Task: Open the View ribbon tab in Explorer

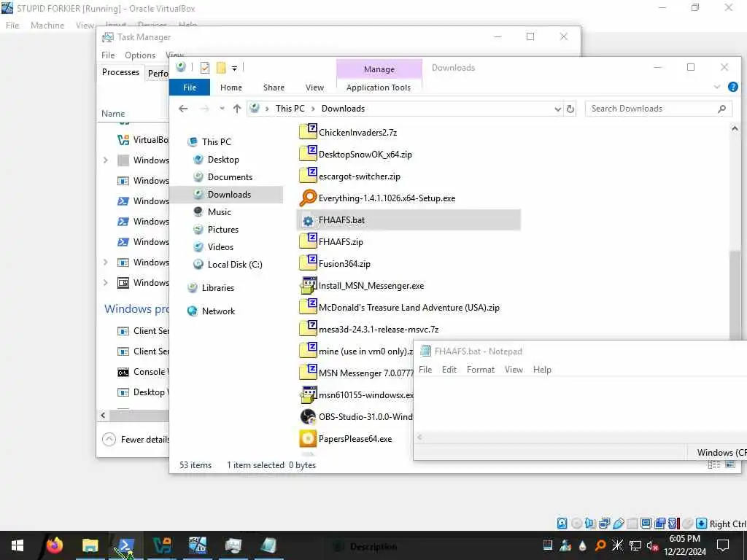Action: pos(314,87)
